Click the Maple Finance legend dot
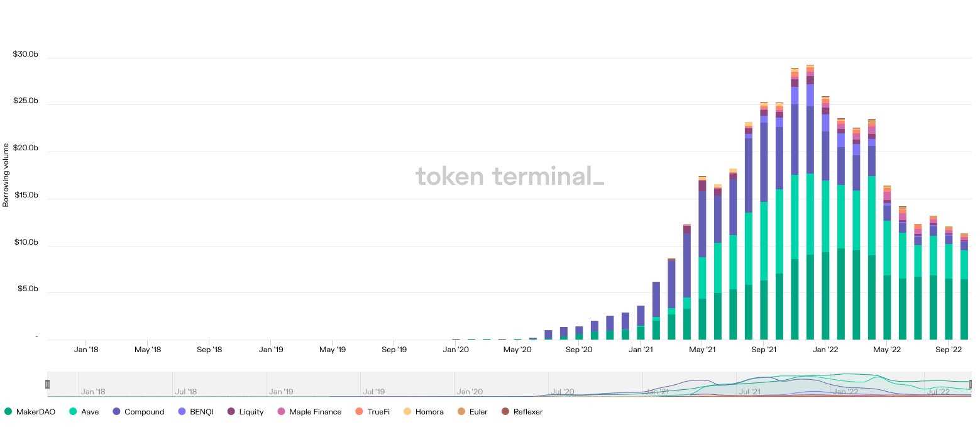Viewport: 980px width, 427px height. coord(281,412)
